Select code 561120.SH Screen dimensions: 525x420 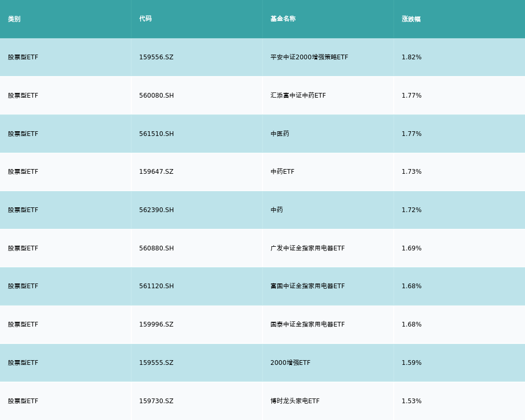click(156, 286)
